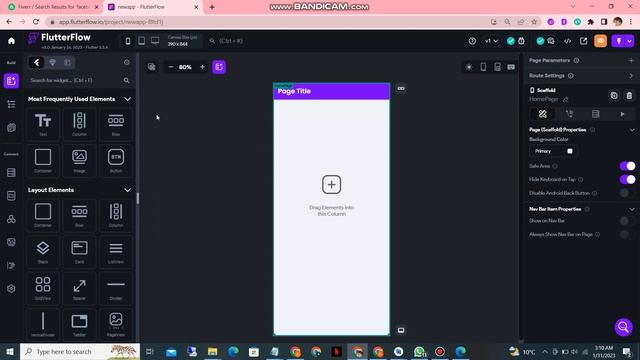The height and width of the screenshot is (360, 640).
Task: Copy the Scaffold widget icon
Action: [x=614, y=96]
